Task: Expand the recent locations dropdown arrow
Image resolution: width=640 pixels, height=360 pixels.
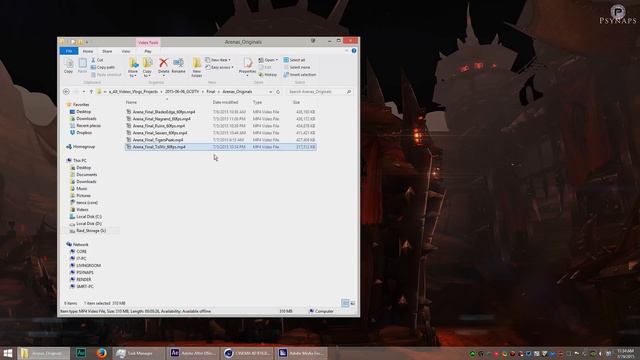Action: coord(84,92)
